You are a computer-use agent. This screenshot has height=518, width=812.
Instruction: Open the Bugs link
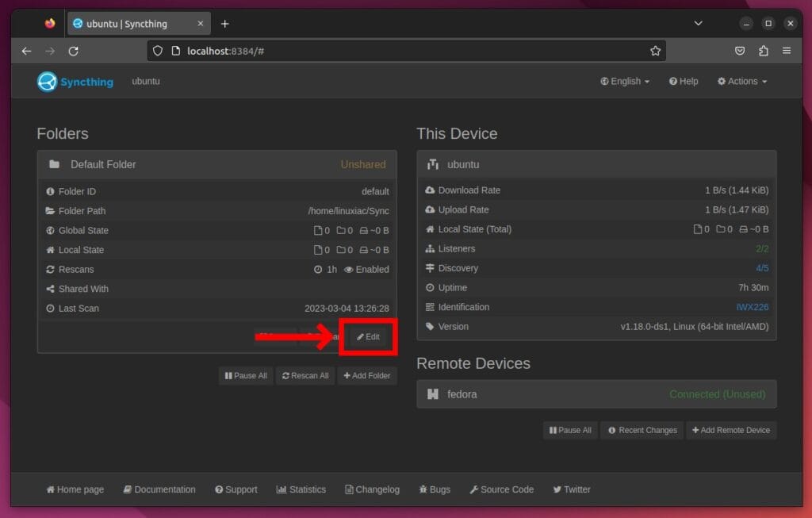(435, 489)
